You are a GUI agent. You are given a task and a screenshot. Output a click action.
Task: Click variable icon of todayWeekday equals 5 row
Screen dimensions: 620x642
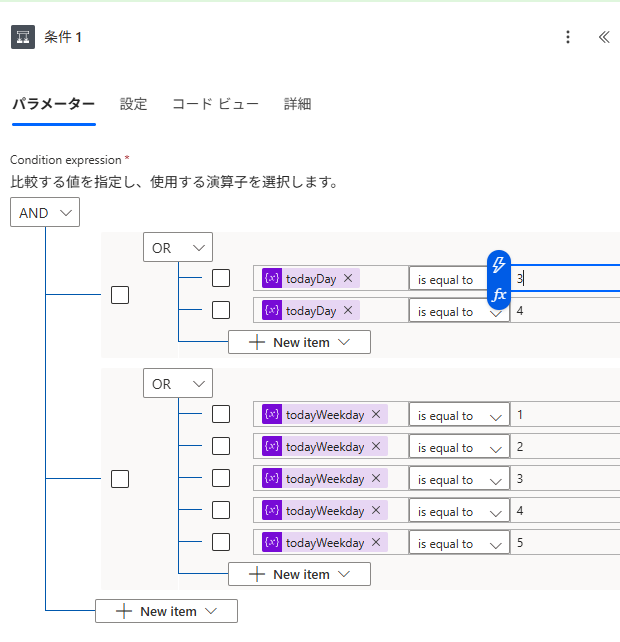click(272, 542)
